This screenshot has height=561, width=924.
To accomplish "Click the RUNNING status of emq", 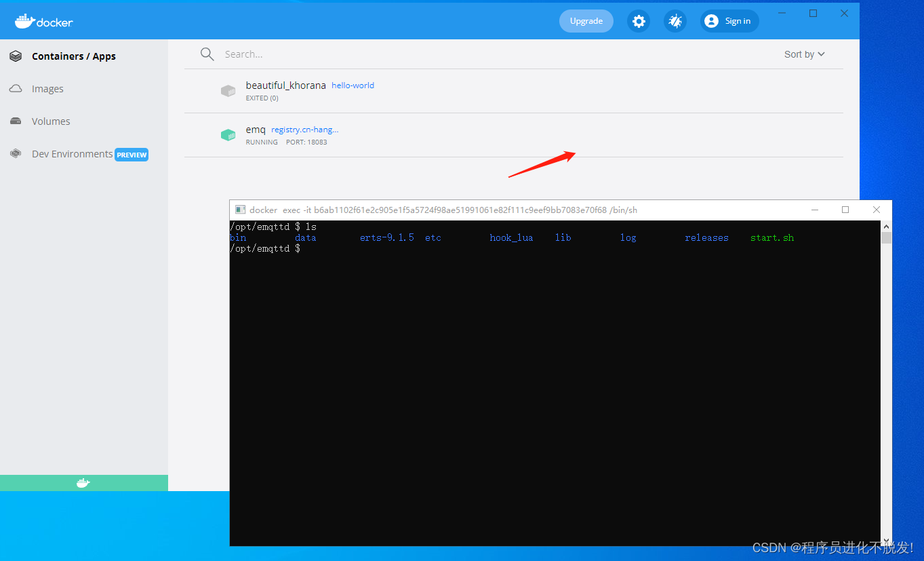I will (x=262, y=142).
